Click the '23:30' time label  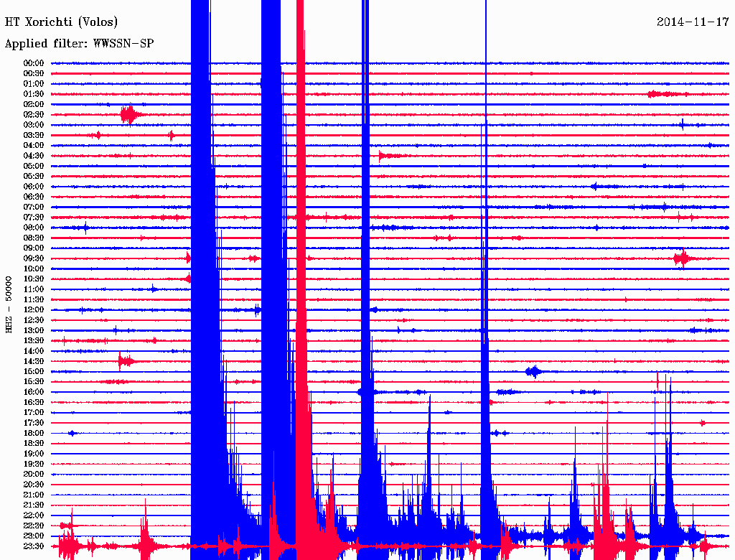(x=34, y=546)
